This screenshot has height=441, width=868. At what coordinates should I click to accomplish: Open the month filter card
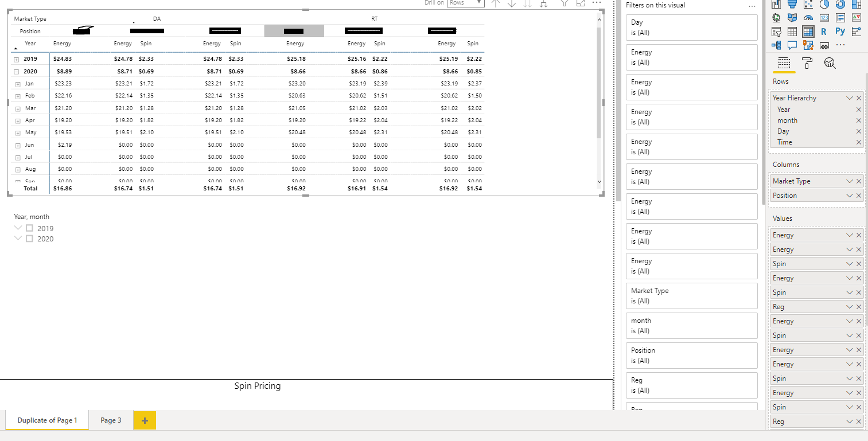pos(692,326)
